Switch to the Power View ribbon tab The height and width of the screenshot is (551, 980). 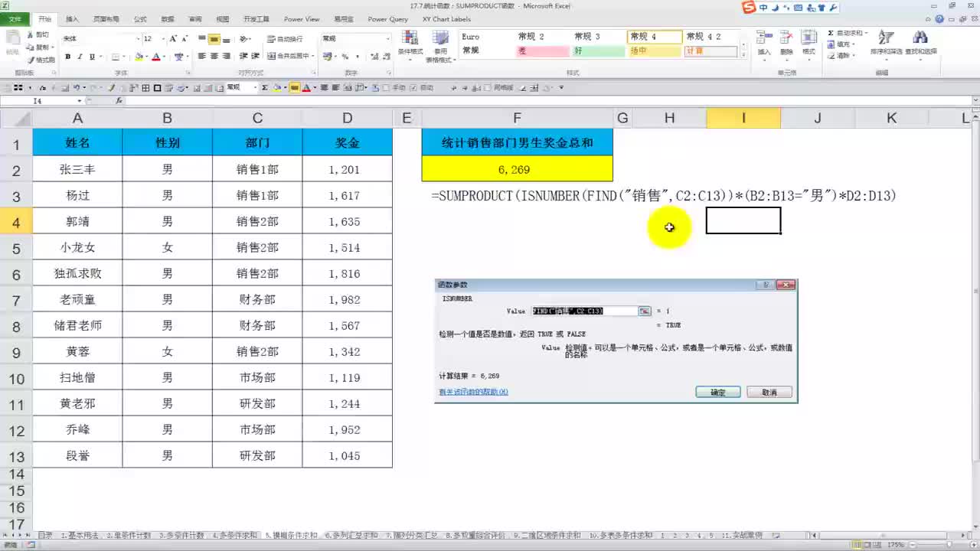click(302, 19)
